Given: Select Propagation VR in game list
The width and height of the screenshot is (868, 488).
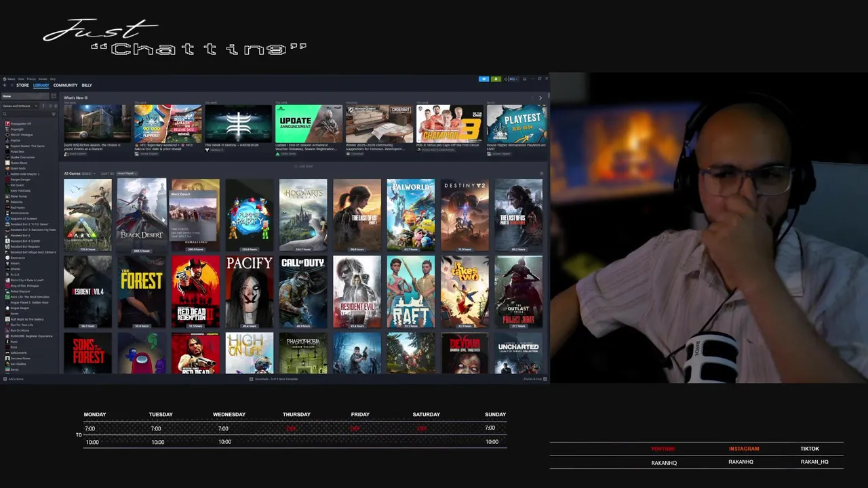Looking at the screenshot, I should click(20, 123).
